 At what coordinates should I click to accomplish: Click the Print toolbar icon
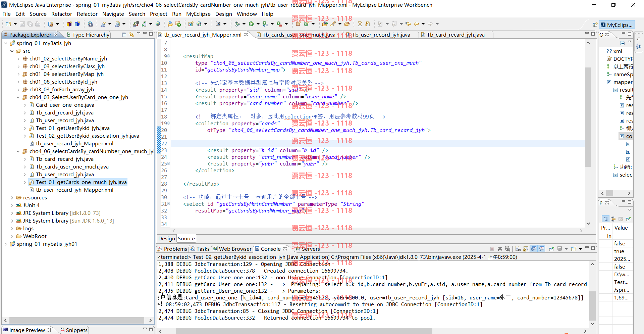(x=38, y=24)
